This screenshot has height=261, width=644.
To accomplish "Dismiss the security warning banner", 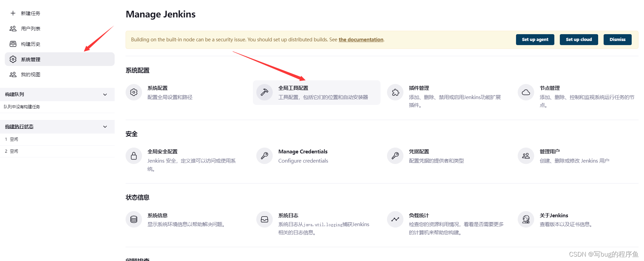I will pyautogui.click(x=617, y=40).
